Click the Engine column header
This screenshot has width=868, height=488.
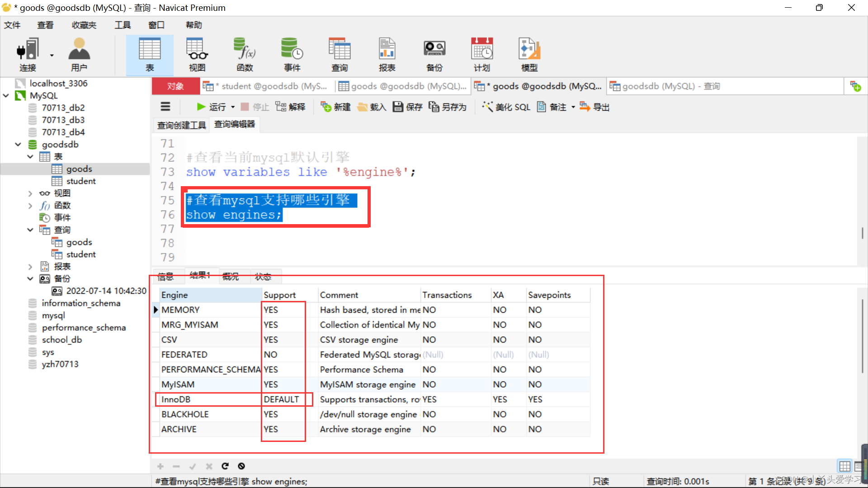coord(211,295)
